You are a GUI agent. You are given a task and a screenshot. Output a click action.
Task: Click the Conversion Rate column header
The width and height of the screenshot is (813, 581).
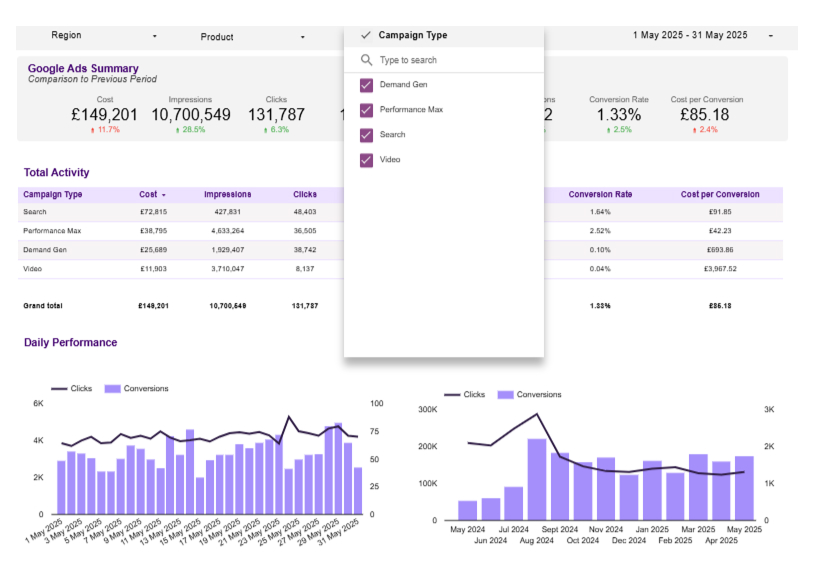[x=599, y=194]
